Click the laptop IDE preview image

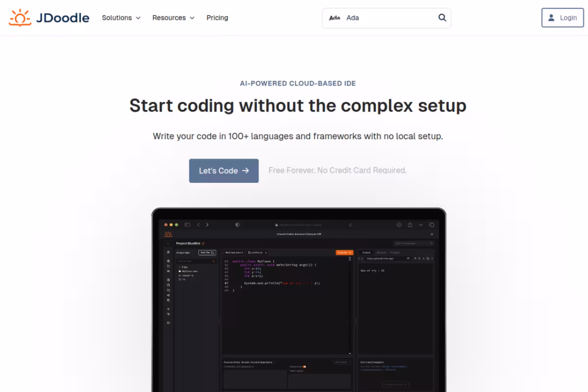(x=299, y=300)
